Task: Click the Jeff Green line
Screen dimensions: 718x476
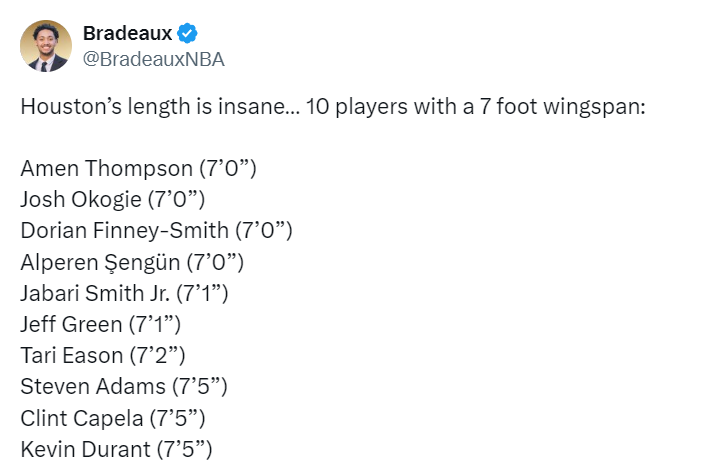Action: point(100,325)
